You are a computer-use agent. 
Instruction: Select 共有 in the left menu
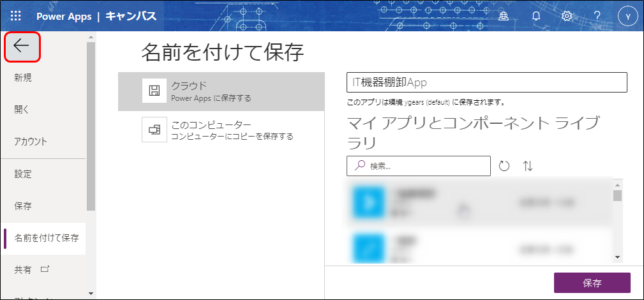click(x=22, y=270)
